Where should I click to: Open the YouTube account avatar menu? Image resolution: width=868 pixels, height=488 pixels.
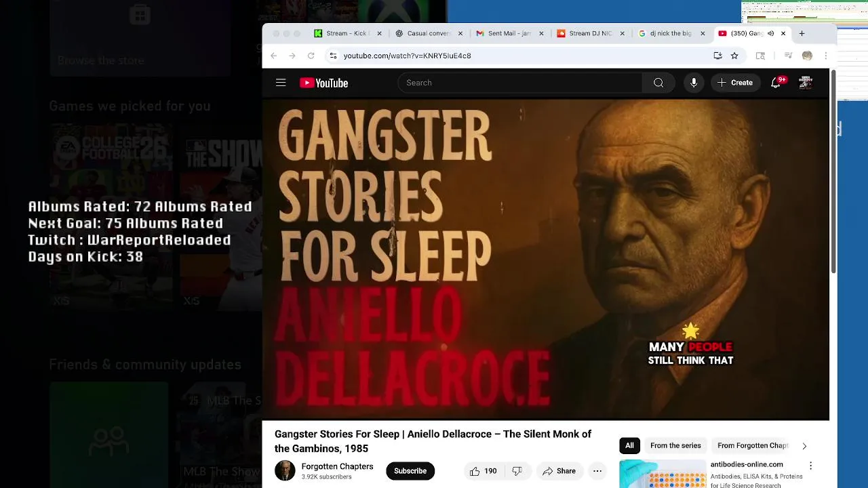tap(806, 83)
